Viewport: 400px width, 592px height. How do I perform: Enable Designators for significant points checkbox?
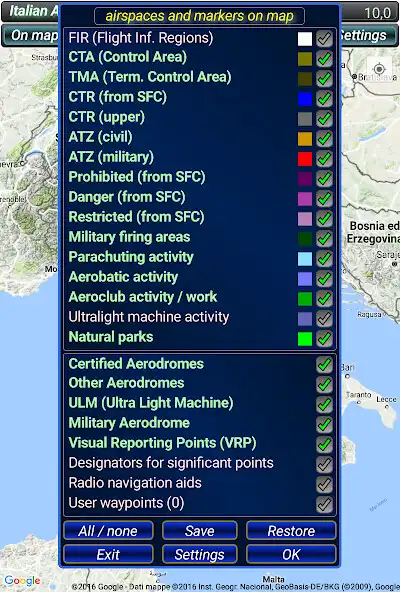pyautogui.click(x=324, y=464)
